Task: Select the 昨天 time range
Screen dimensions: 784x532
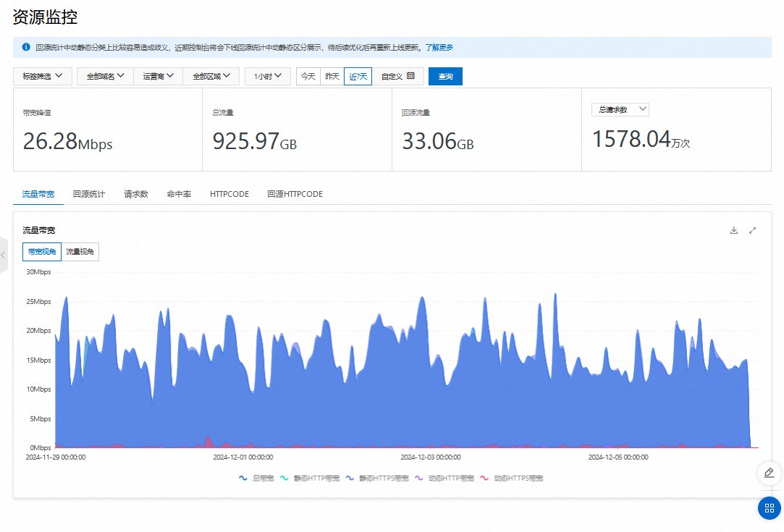Action: click(332, 76)
